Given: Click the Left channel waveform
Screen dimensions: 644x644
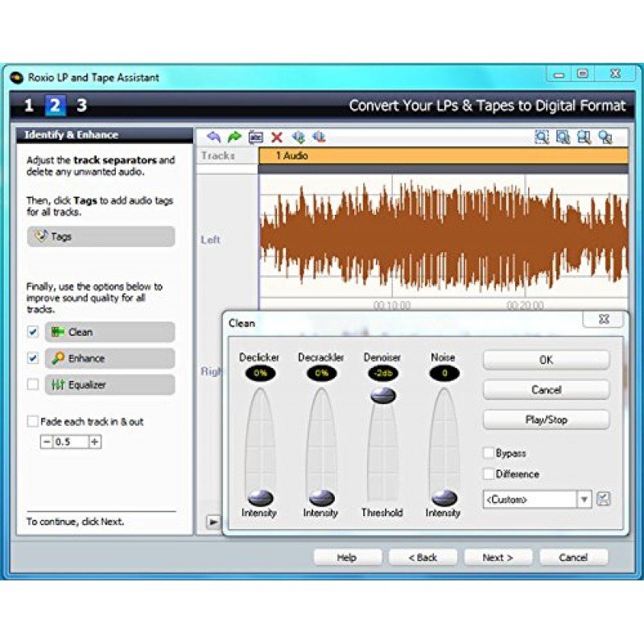Looking at the screenshot, I should pos(444,236).
